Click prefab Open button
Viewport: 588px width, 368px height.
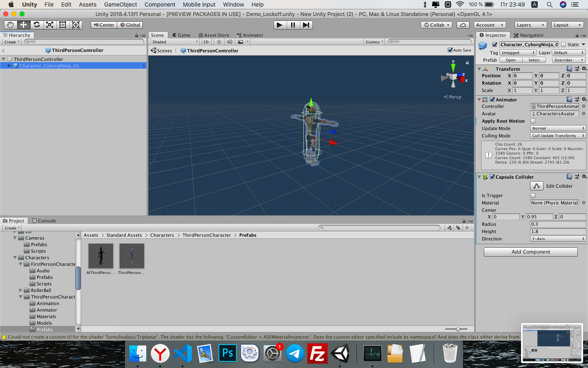coord(511,60)
